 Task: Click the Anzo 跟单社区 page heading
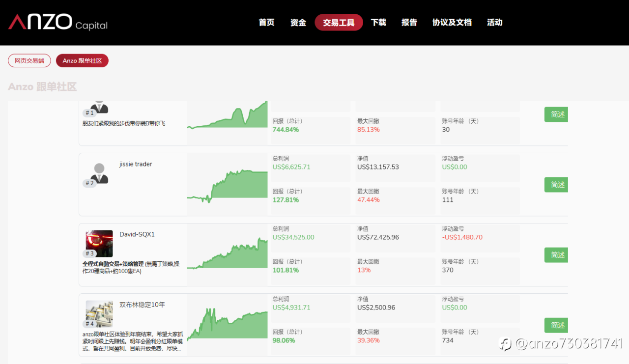[42, 87]
